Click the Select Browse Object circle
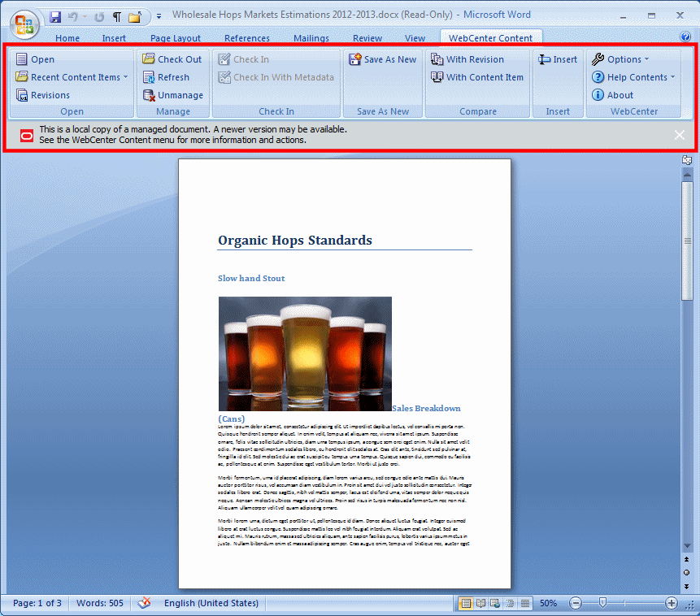The image size is (700, 616). coord(687,573)
